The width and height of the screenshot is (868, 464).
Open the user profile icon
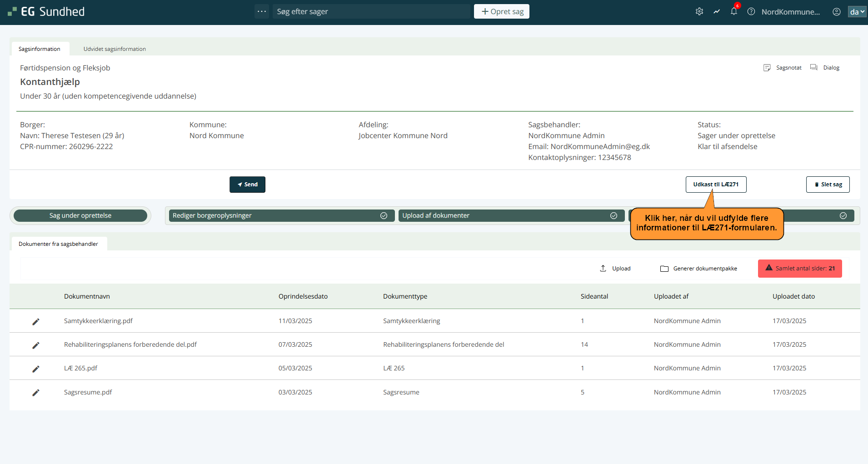[836, 12]
